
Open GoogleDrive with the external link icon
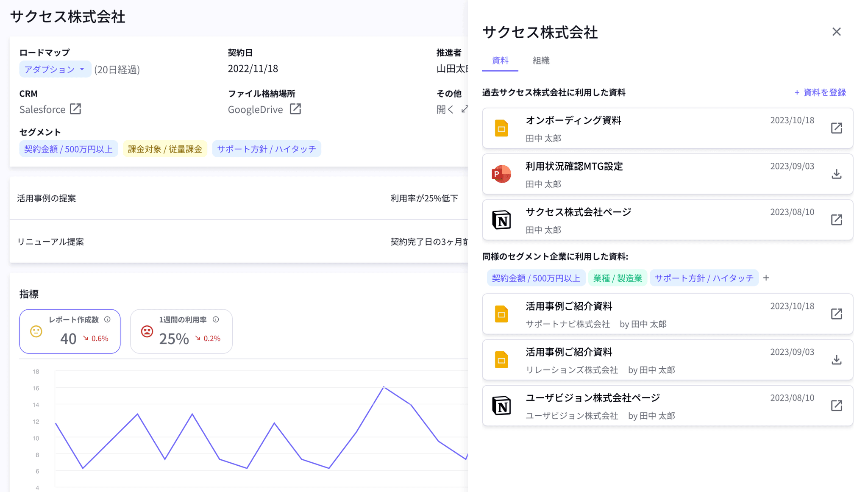pos(295,109)
